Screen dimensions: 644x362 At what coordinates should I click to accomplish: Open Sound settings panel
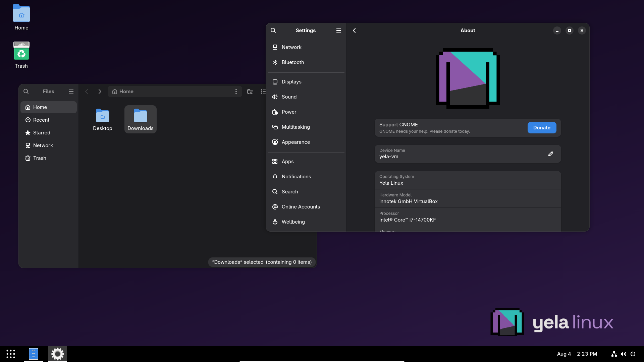(306, 97)
